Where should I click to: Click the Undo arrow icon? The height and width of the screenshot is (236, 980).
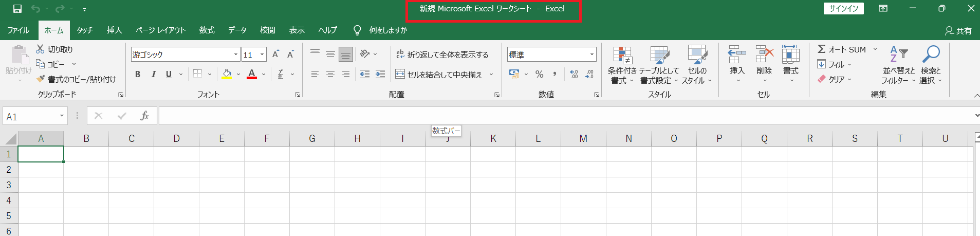35,9
